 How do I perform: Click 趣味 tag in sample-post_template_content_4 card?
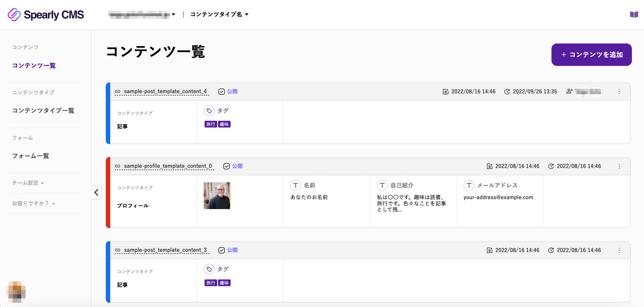[x=224, y=124]
